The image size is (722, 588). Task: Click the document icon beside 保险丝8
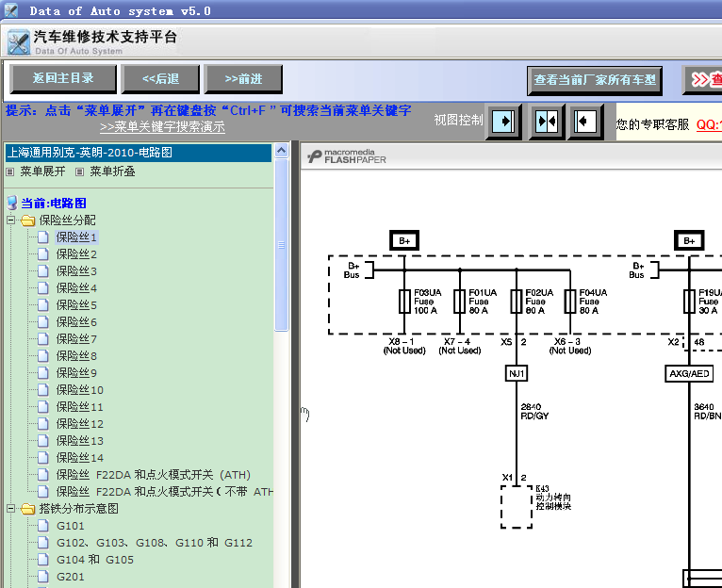click(x=43, y=356)
